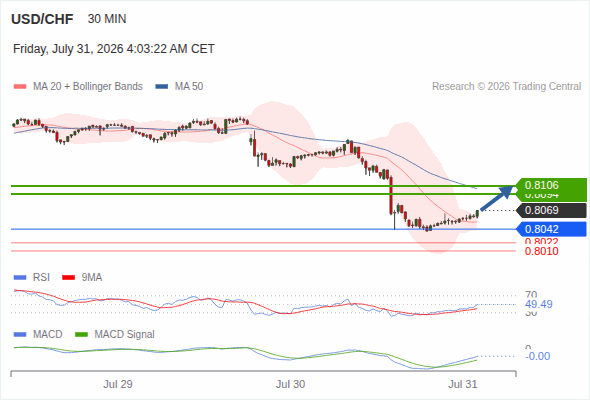Click the Jul 30 date axis label
Viewport: 590px width, 400px height.
290,385
